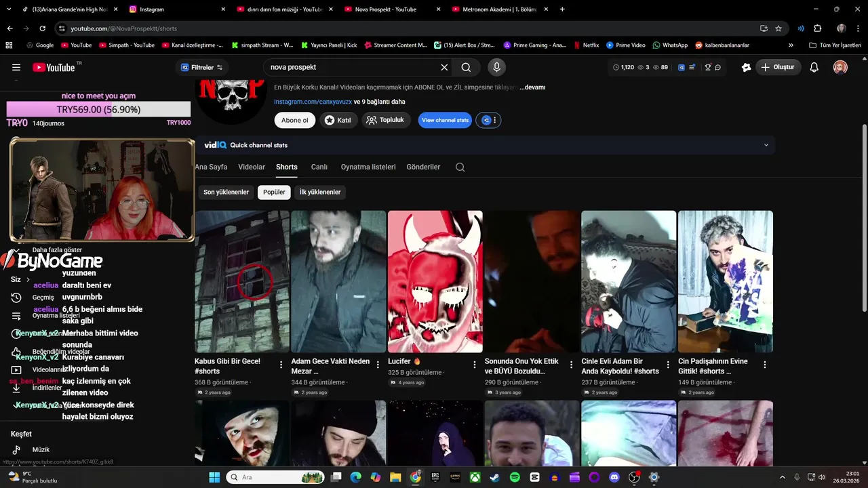Open Spotify from the taskbar
This screenshot has width=868, height=488.
pos(515,477)
